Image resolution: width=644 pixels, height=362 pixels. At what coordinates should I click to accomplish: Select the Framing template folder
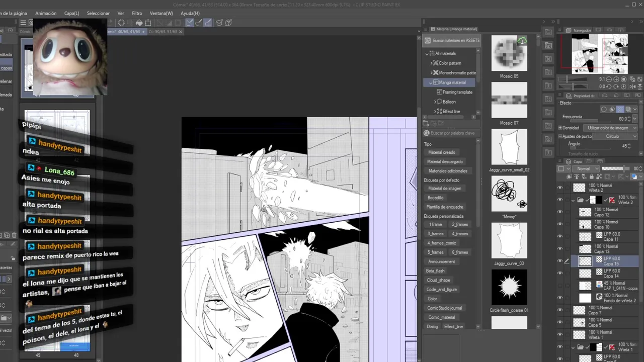coord(454,92)
